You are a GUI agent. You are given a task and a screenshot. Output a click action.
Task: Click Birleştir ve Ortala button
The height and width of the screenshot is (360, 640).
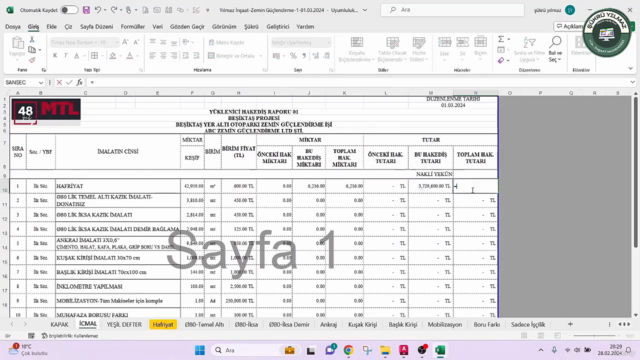(x=231, y=56)
